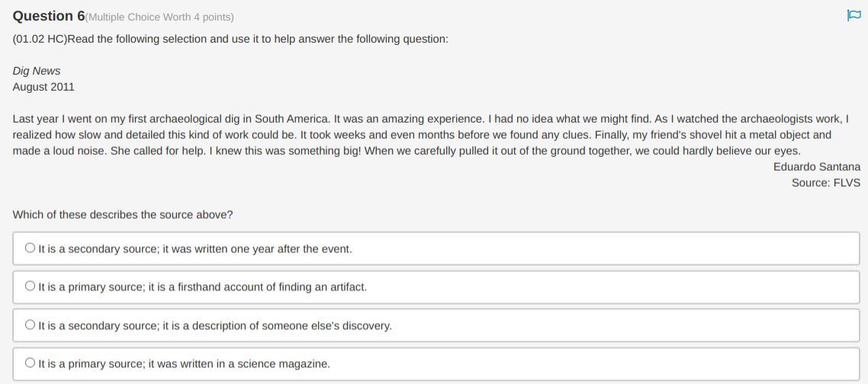Click the '(01.02 HC)Read the following selection' instruction
Image resolution: width=868 pixels, height=384 pixels.
coord(114,39)
